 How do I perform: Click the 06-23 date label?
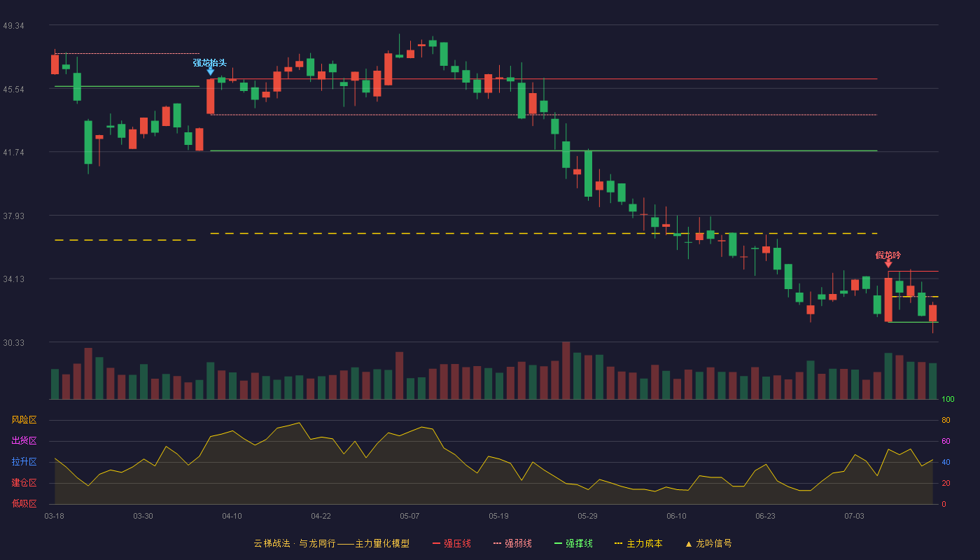[765, 516]
